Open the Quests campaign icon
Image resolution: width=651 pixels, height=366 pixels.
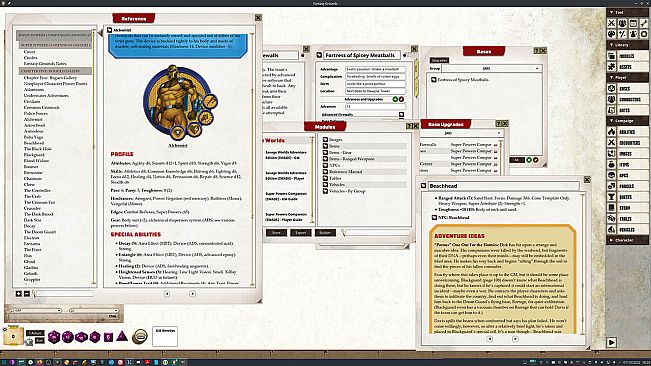[612, 197]
